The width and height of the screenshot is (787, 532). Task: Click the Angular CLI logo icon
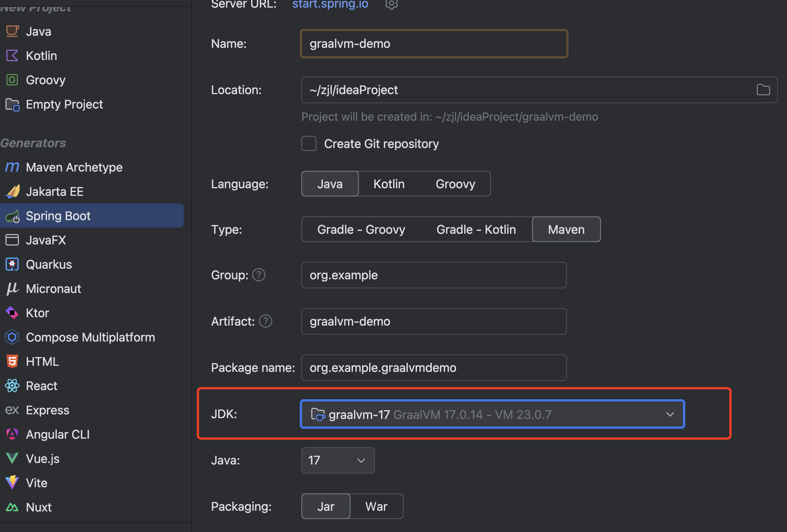[12, 434]
